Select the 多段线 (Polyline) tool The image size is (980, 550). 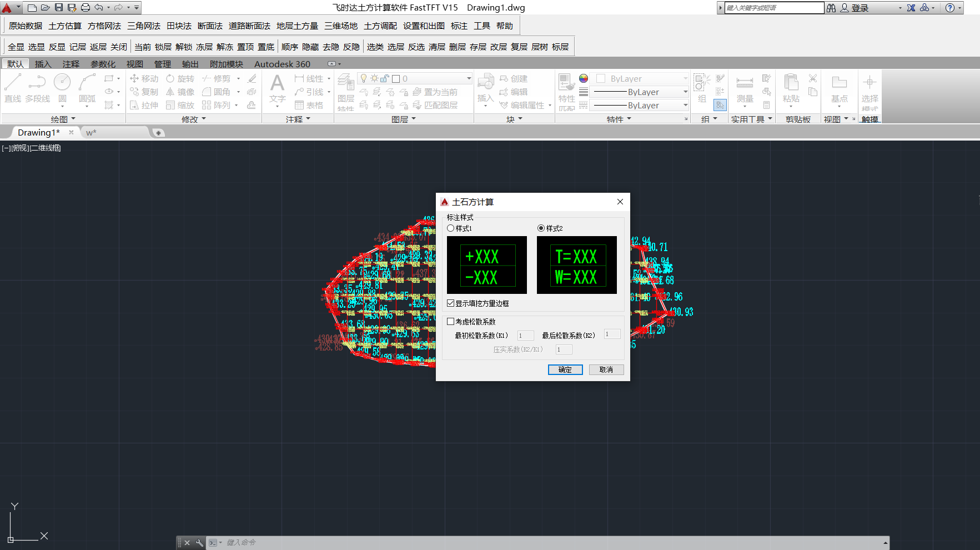point(37,89)
